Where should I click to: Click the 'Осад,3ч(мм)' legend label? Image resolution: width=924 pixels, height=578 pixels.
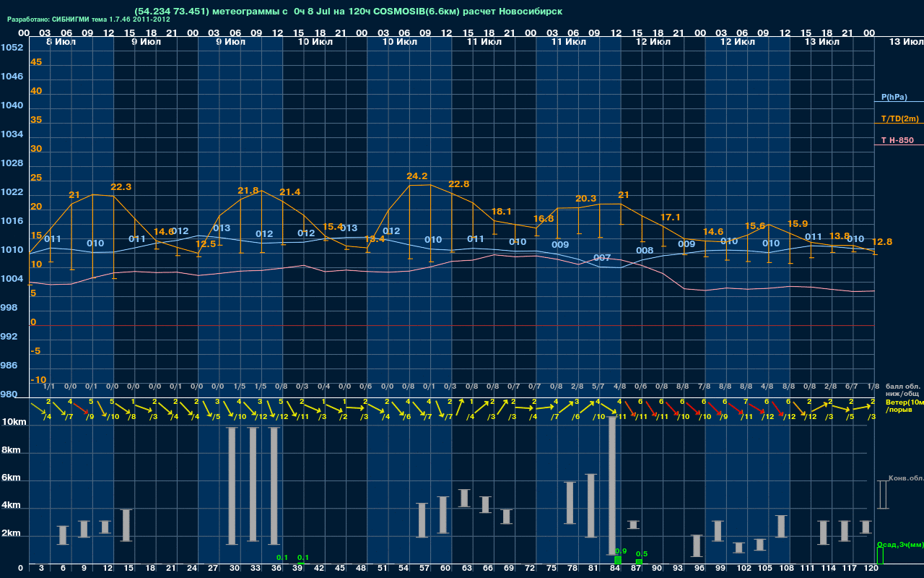tap(900, 544)
